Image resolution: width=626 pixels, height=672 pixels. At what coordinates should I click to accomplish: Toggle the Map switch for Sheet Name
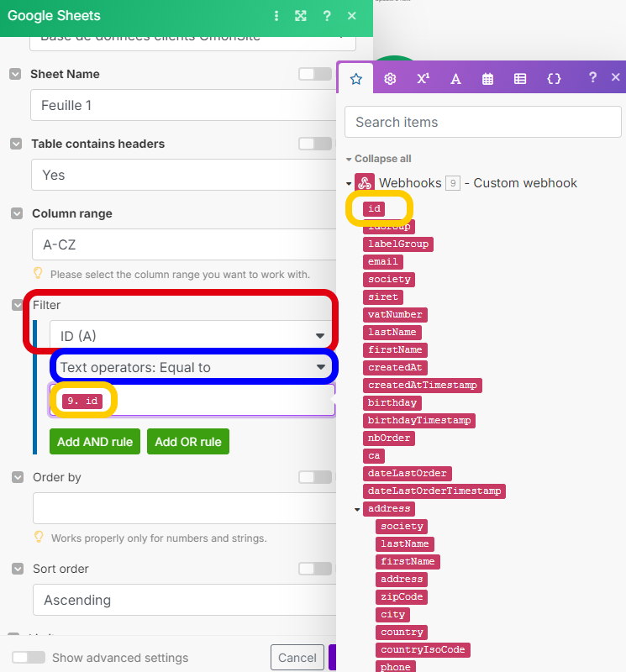click(x=314, y=74)
